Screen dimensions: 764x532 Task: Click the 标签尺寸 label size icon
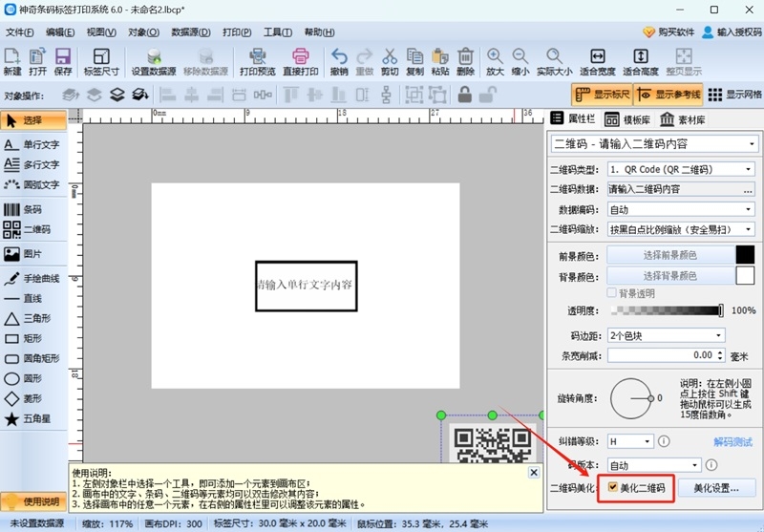(x=101, y=62)
